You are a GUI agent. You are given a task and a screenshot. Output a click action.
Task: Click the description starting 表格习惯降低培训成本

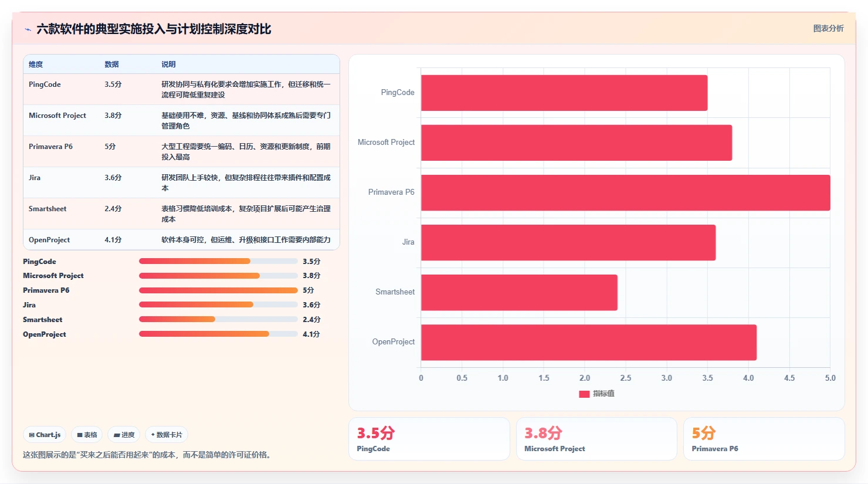246,214
